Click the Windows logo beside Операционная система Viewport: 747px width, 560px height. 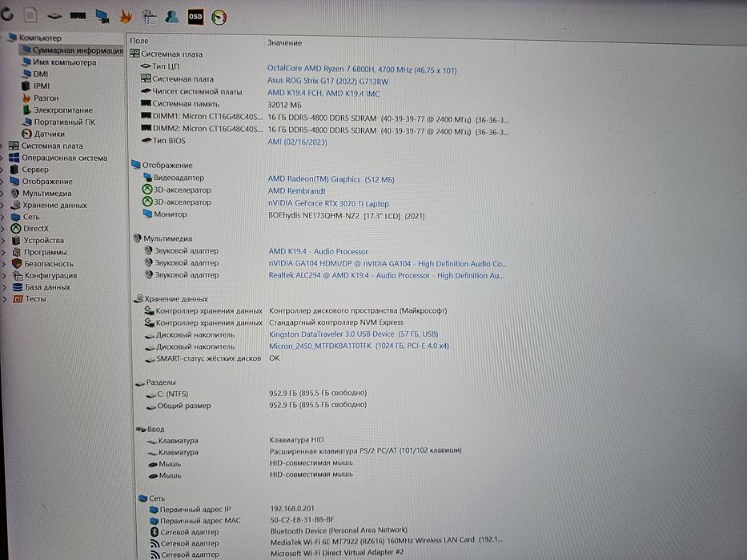tap(14, 158)
